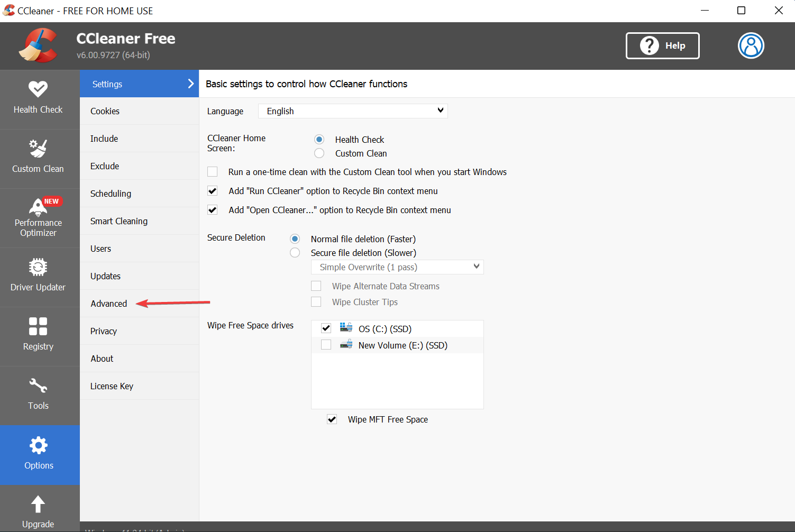Screen dimensions: 795x532
Task: Click the Help button
Action: (x=662, y=45)
